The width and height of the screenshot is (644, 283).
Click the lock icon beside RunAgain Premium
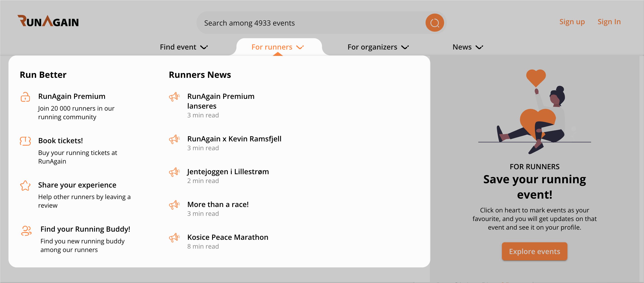tap(25, 97)
